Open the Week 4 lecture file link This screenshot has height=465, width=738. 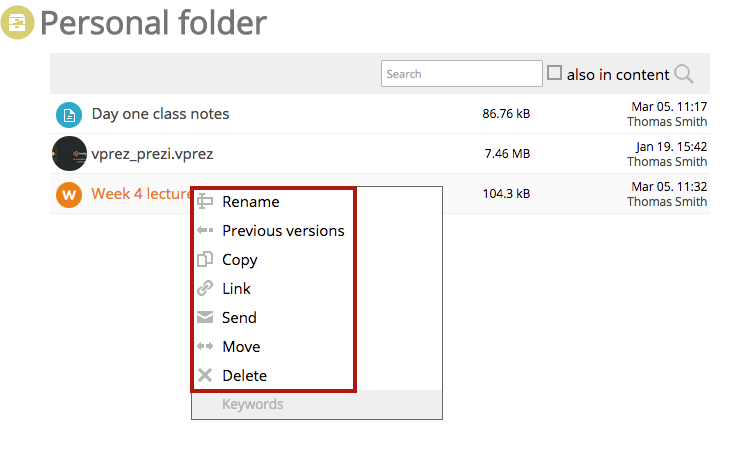click(x=141, y=193)
